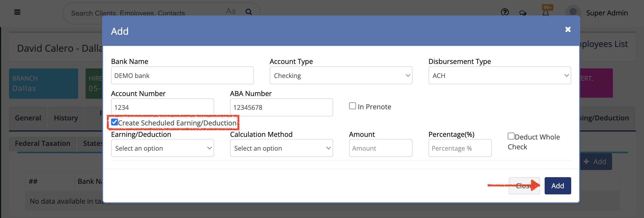
Task: Focus the Amount input field
Action: (380, 148)
